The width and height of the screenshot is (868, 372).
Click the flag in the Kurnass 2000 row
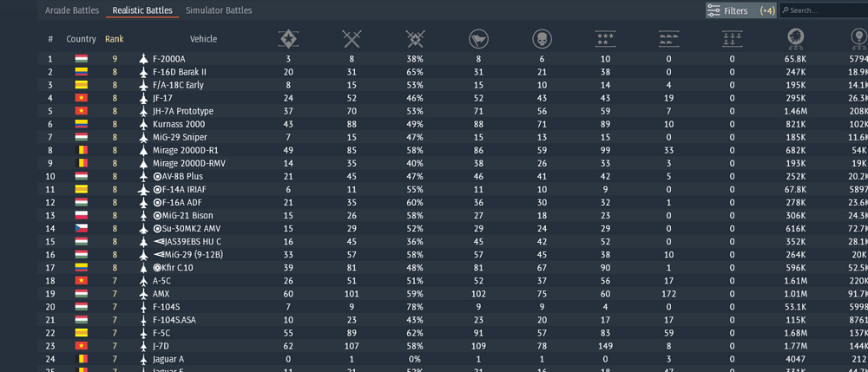81,124
